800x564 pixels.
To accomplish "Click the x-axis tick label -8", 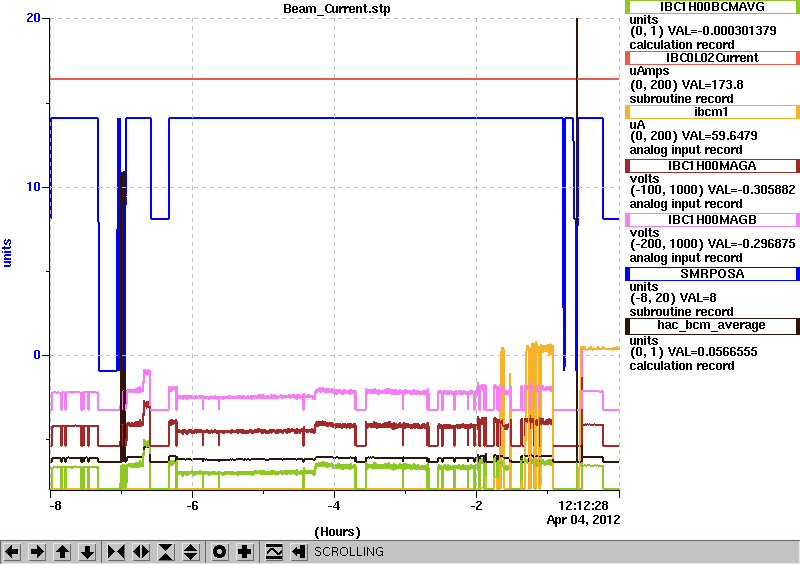I will (55, 506).
